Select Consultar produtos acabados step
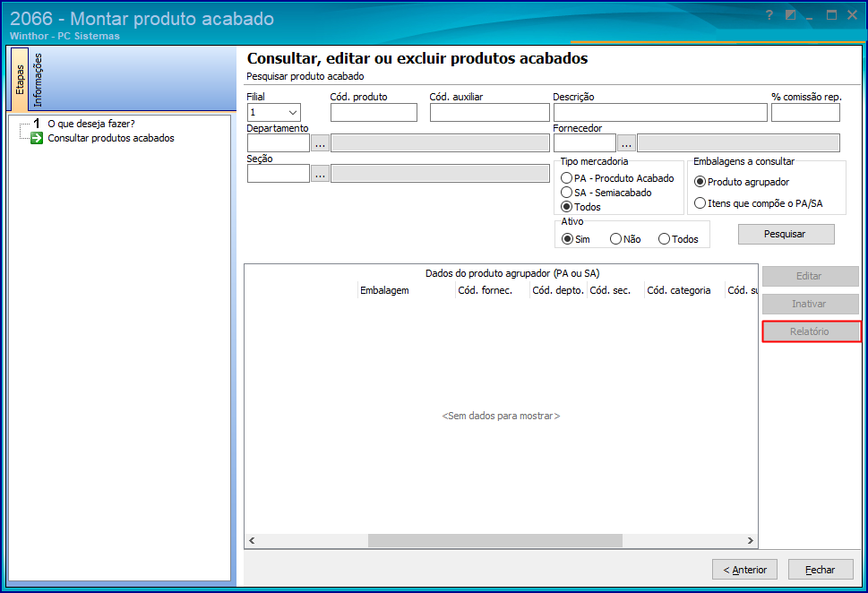The width and height of the screenshot is (868, 593). click(x=111, y=138)
